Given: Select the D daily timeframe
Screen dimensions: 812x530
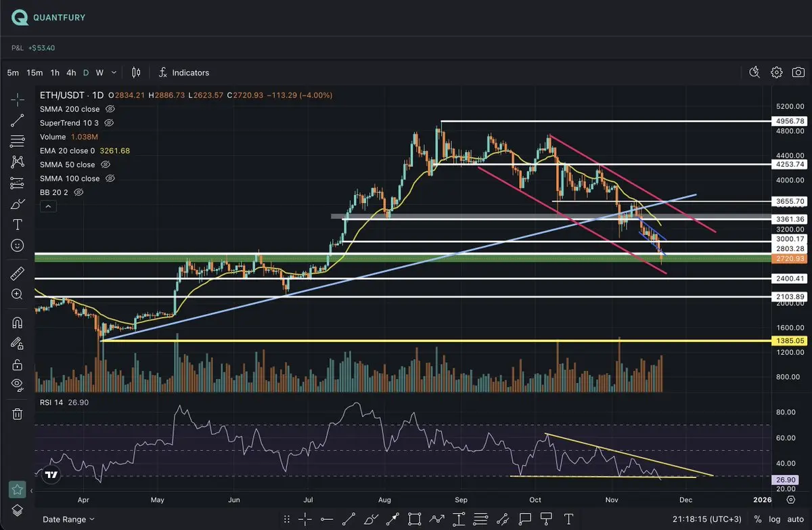Looking at the screenshot, I should coord(86,72).
